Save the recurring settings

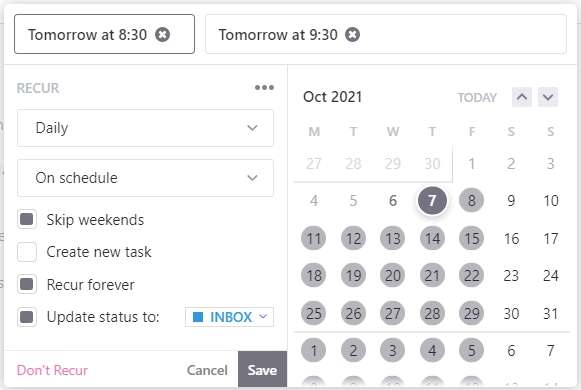[262, 370]
